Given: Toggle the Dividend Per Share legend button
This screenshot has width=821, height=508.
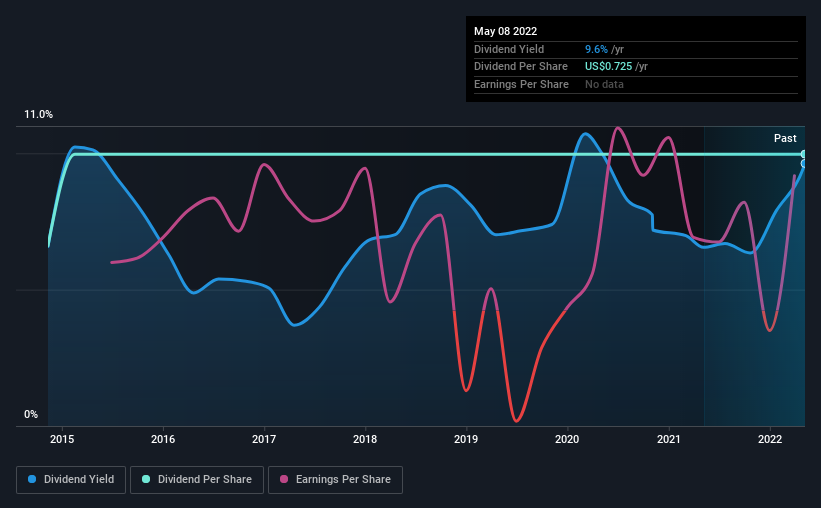Looking at the screenshot, I should pyautogui.click(x=197, y=480).
